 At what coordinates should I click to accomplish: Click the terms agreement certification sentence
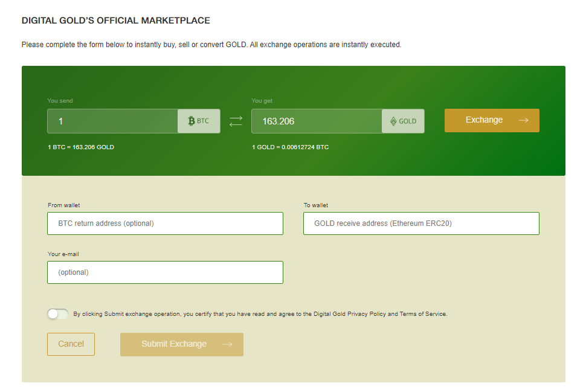pos(260,314)
